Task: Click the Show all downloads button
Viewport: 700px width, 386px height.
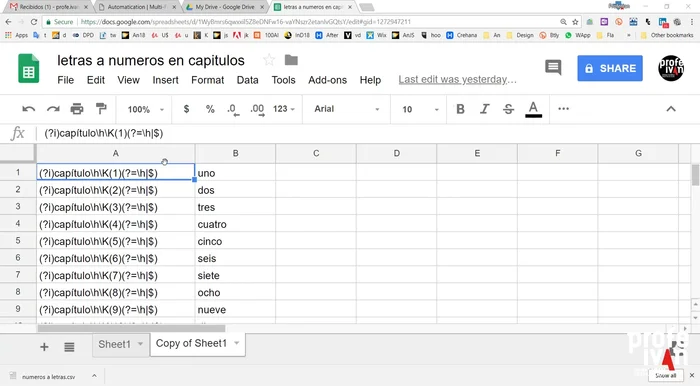Action: pyautogui.click(x=665, y=376)
